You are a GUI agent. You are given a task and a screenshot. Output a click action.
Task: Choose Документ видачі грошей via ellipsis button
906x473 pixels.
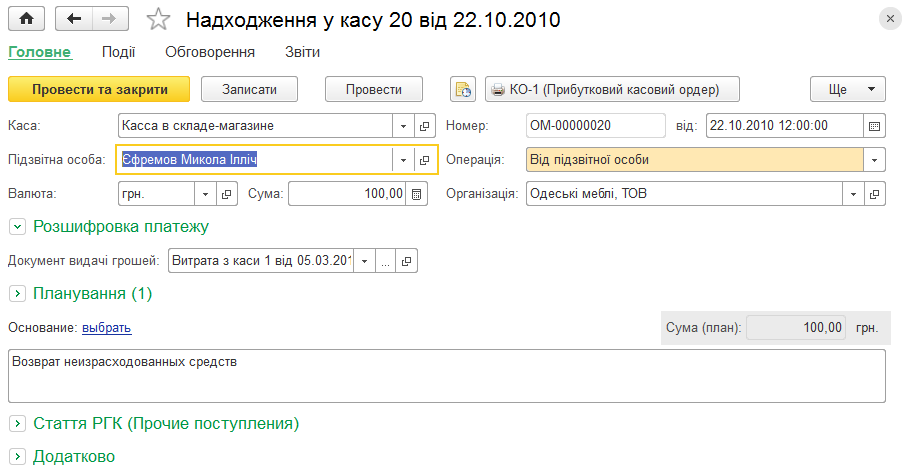pos(385,261)
